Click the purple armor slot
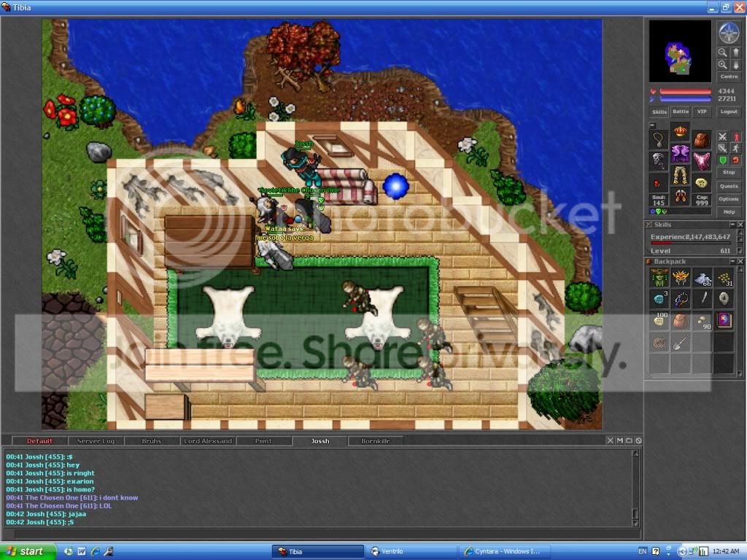 (x=681, y=153)
